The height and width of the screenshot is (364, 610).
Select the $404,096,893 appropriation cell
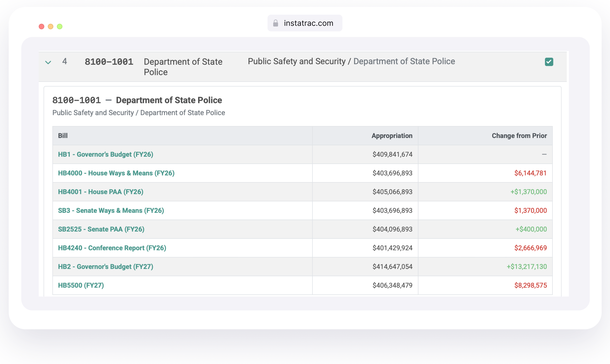point(365,229)
